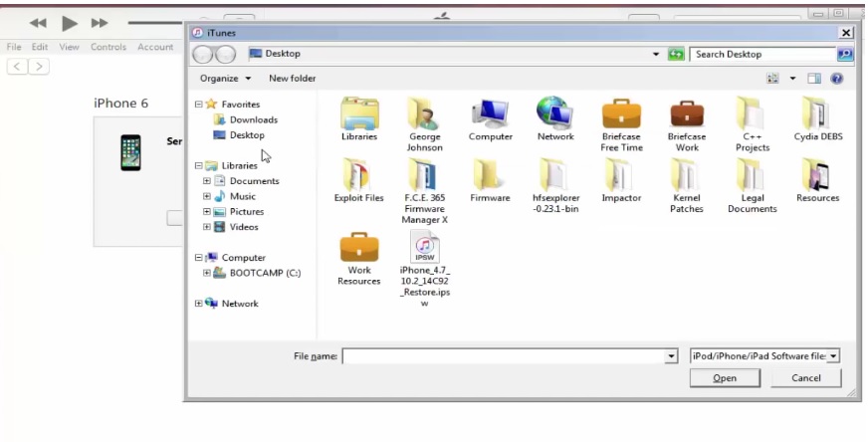Expand the Documents library node
The width and height of the screenshot is (868, 442).
tap(206, 181)
